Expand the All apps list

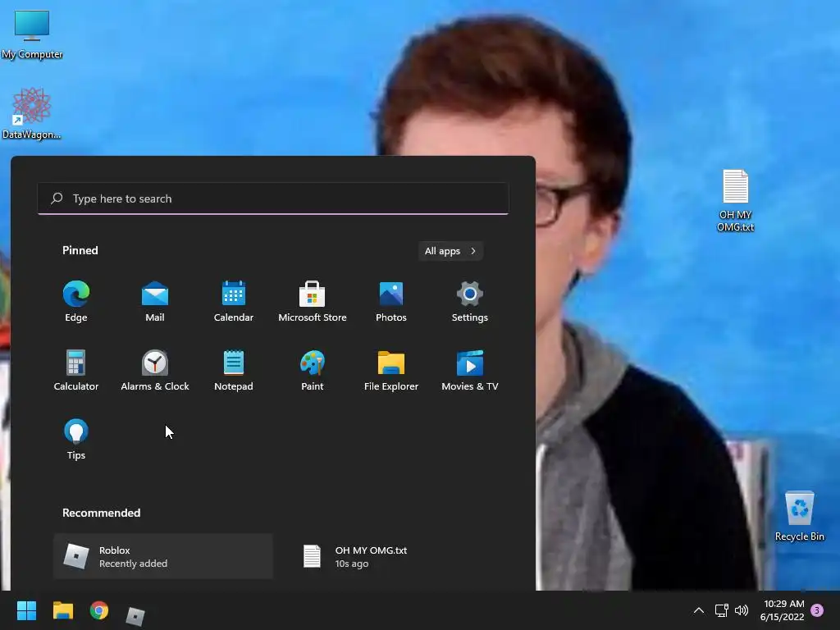pyautogui.click(x=450, y=251)
